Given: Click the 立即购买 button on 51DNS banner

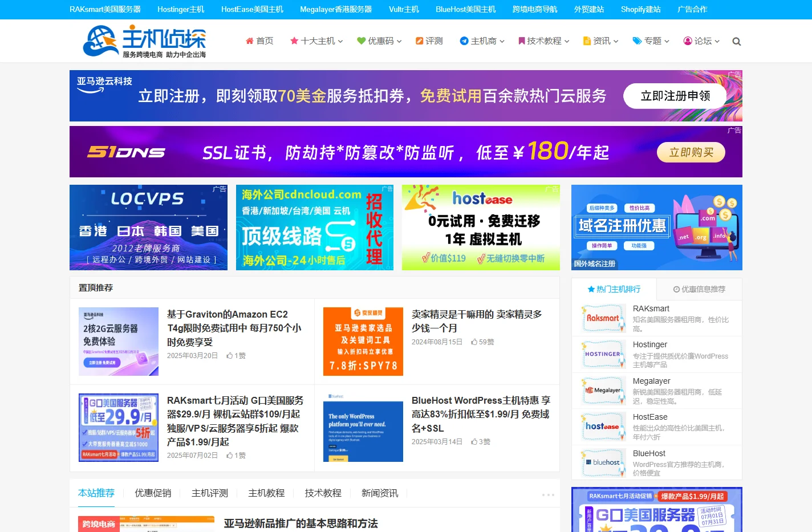Looking at the screenshot, I should coord(691,152).
